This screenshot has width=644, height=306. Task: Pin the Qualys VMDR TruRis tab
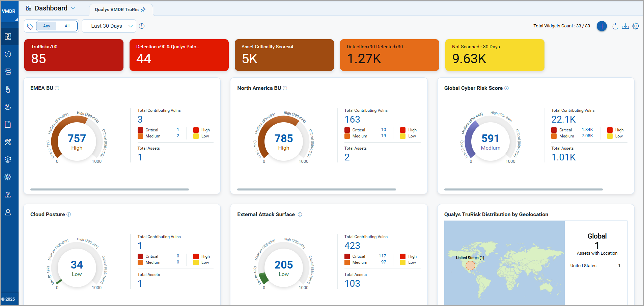tap(143, 9)
